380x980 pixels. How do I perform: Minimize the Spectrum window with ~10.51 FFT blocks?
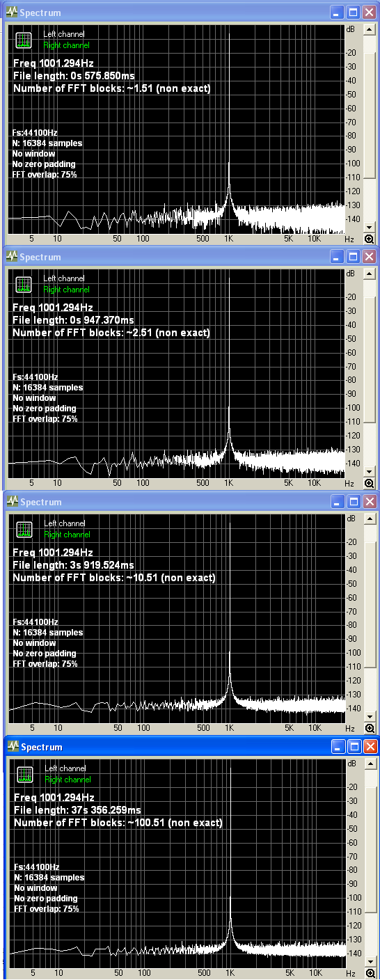pyautogui.click(x=337, y=502)
